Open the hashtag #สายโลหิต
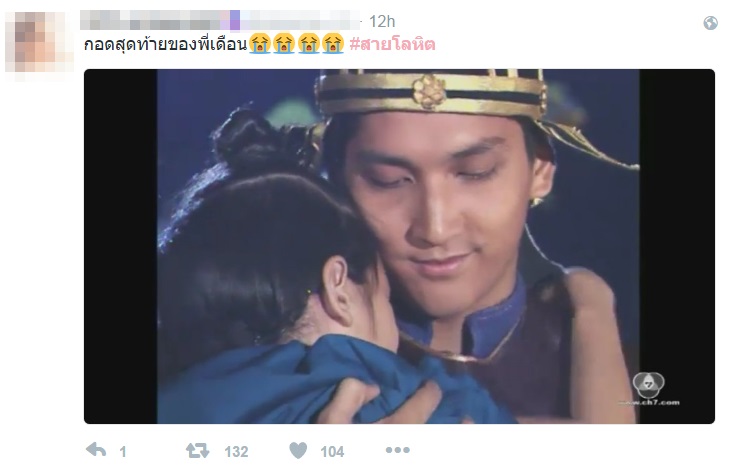Screen dimensions: 731x472 [x=392, y=44]
